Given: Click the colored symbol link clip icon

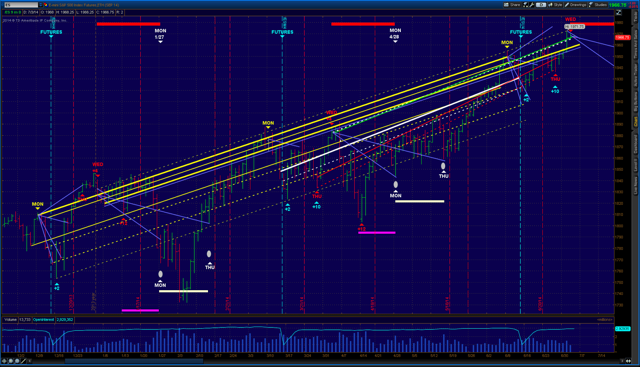Looking at the screenshot, I should pyautogui.click(x=46, y=5).
